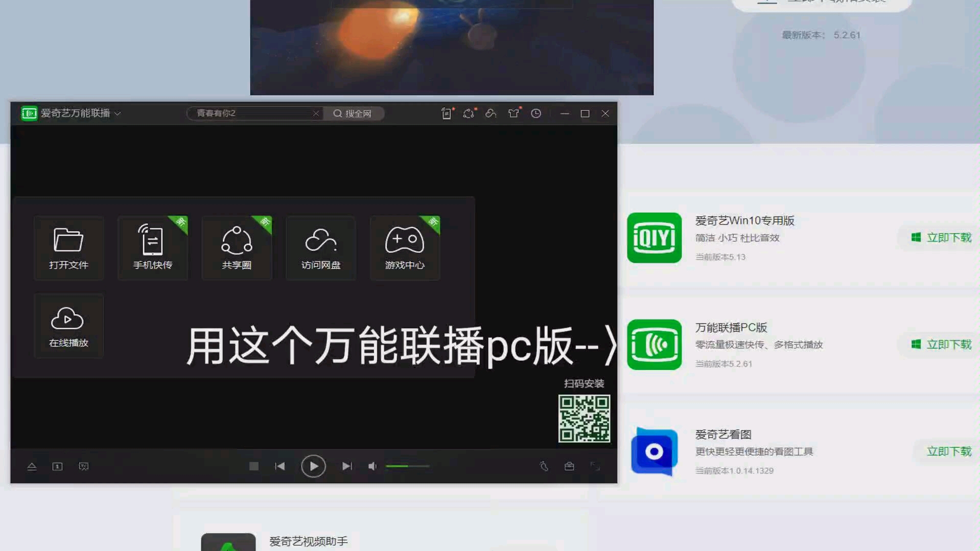Start playback with the round play button

coord(313,466)
